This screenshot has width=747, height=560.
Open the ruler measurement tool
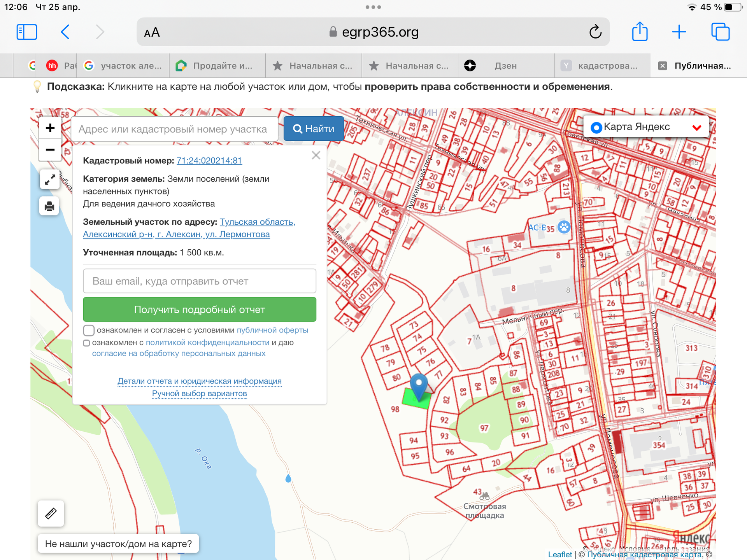tap(51, 513)
